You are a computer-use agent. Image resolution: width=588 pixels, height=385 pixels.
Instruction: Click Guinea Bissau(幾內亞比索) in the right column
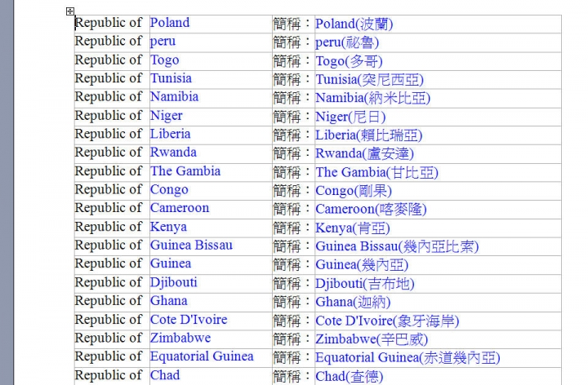[397, 246]
